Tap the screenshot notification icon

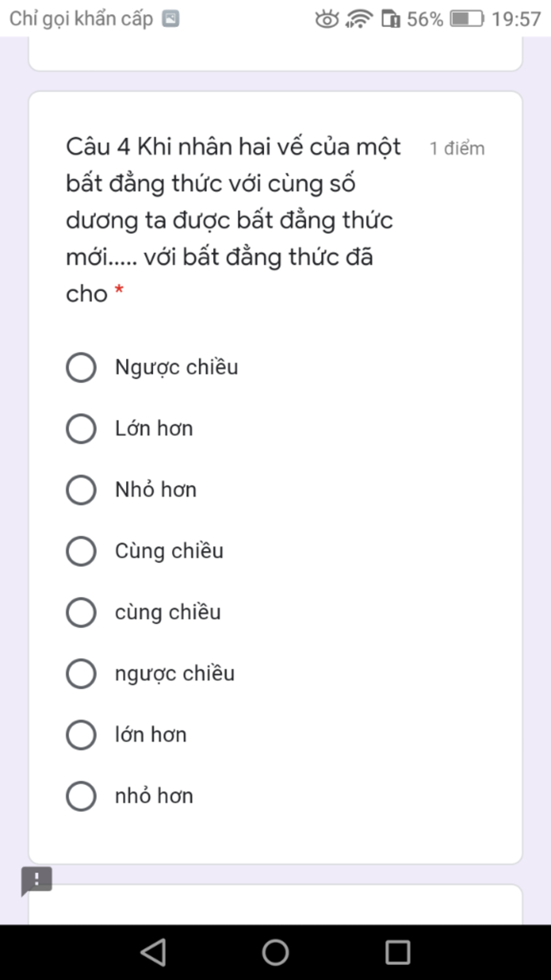tap(171, 19)
